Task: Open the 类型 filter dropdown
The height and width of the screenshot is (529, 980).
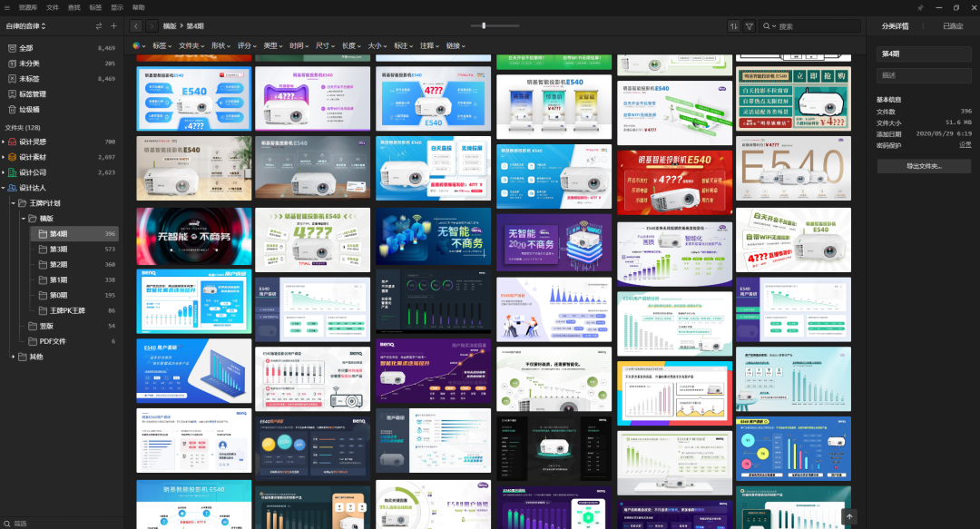Action: point(272,45)
